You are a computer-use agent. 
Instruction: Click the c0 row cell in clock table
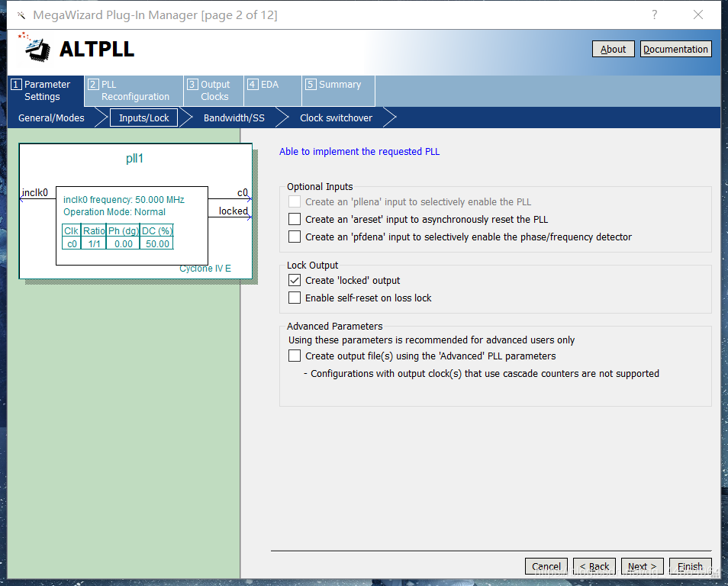[x=72, y=243]
